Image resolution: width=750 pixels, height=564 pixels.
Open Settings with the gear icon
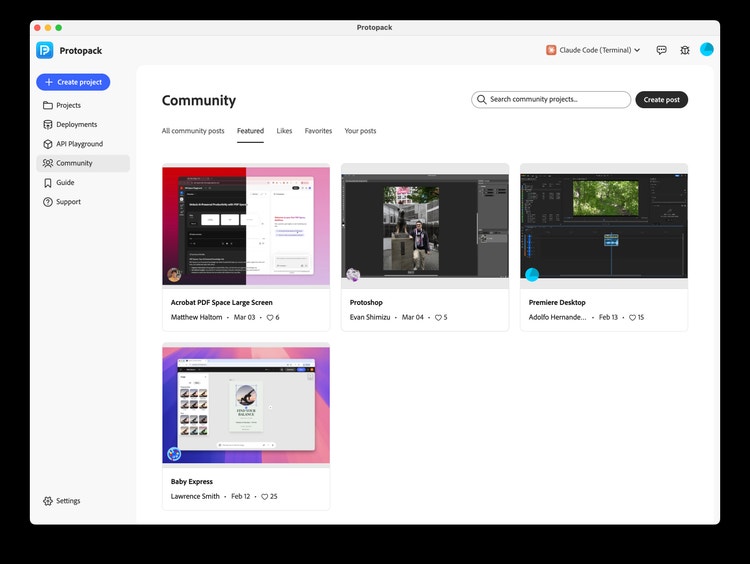[x=62, y=501]
